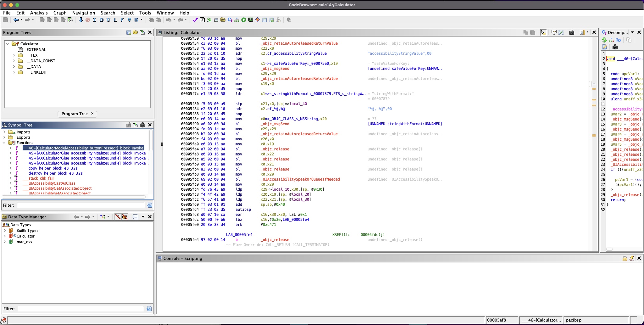This screenshot has width=644, height=325.
Task: Expand the mac_osx data type archive
Action: [5, 242]
